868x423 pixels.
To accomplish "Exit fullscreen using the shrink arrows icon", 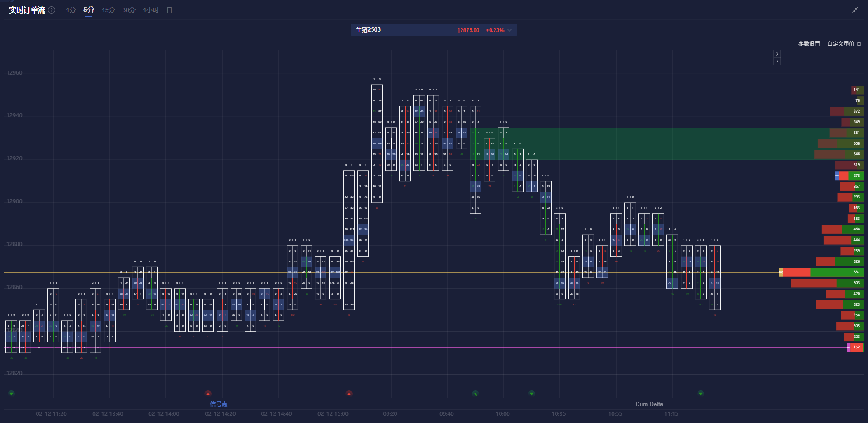I will pyautogui.click(x=855, y=10).
